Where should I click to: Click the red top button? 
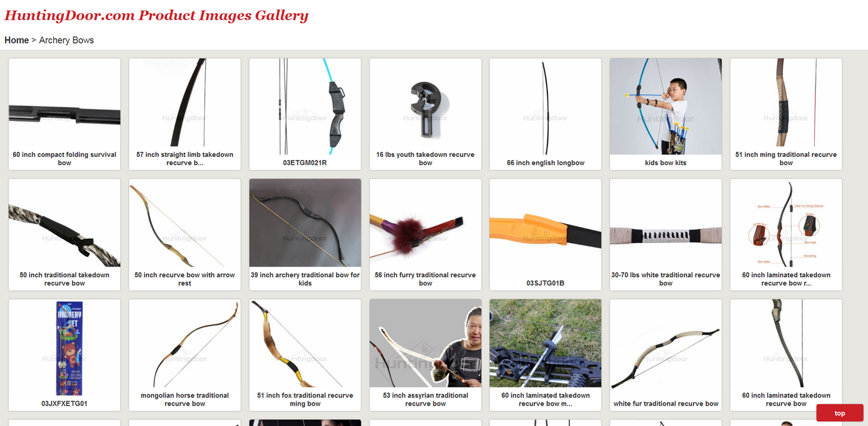[839, 413]
